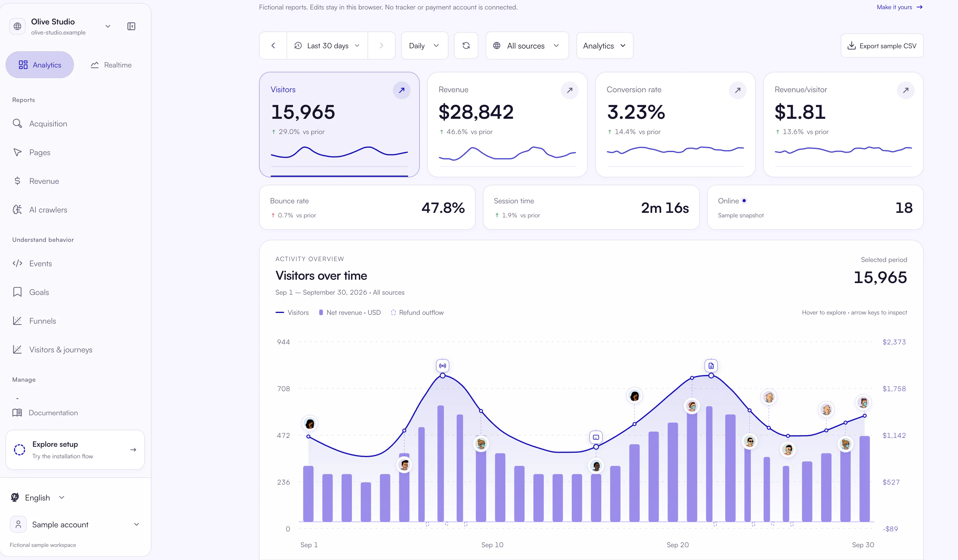Open Conversion rate card expand arrow
Image resolution: width=958 pixels, height=560 pixels.
point(737,90)
